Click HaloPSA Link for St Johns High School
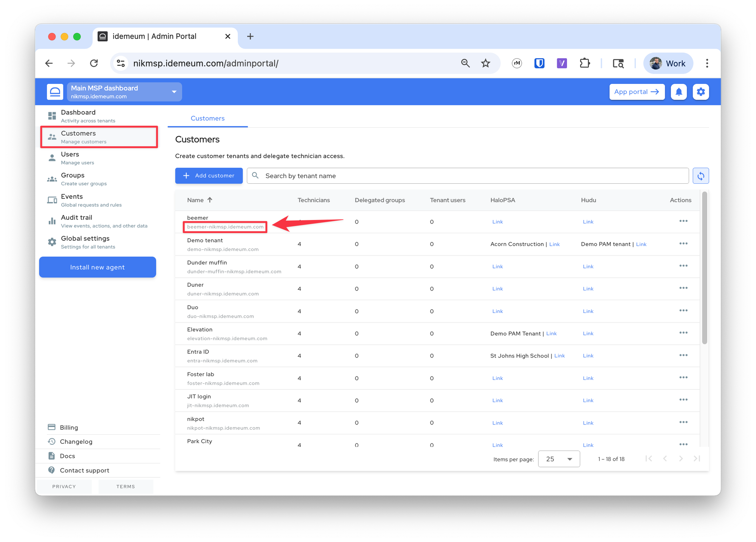Viewport: 756px width, 542px height. (559, 356)
